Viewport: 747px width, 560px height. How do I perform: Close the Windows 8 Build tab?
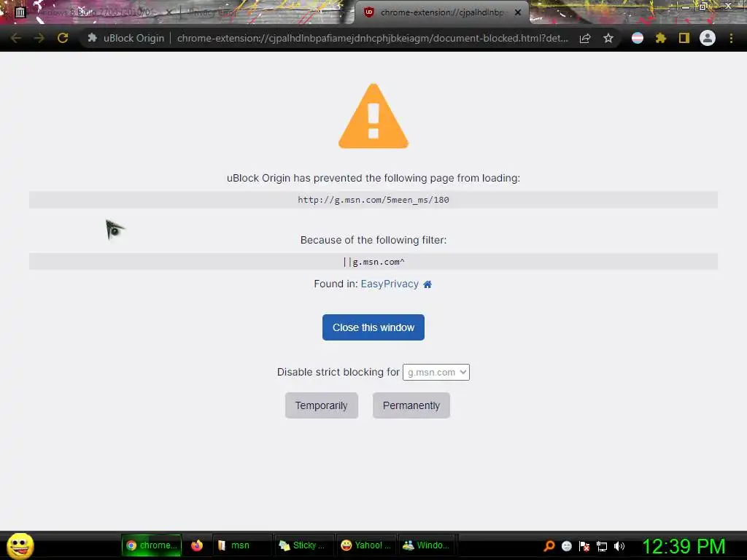(x=169, y=12)
